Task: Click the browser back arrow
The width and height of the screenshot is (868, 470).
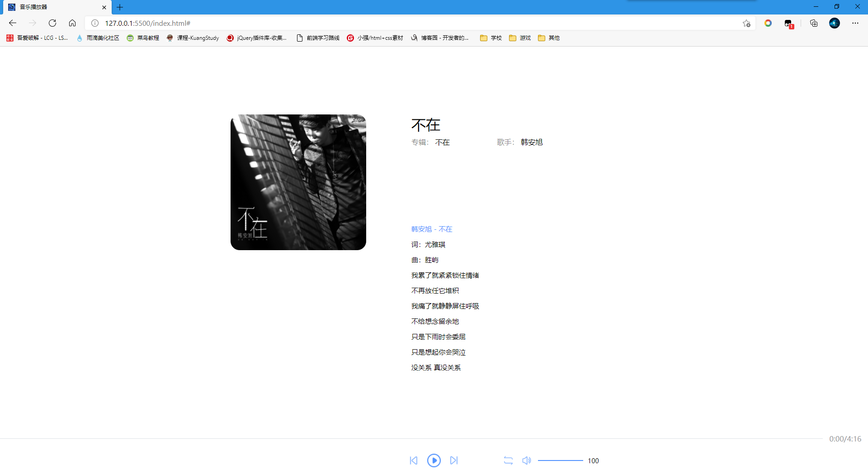Action: click(x=12, y=23)
